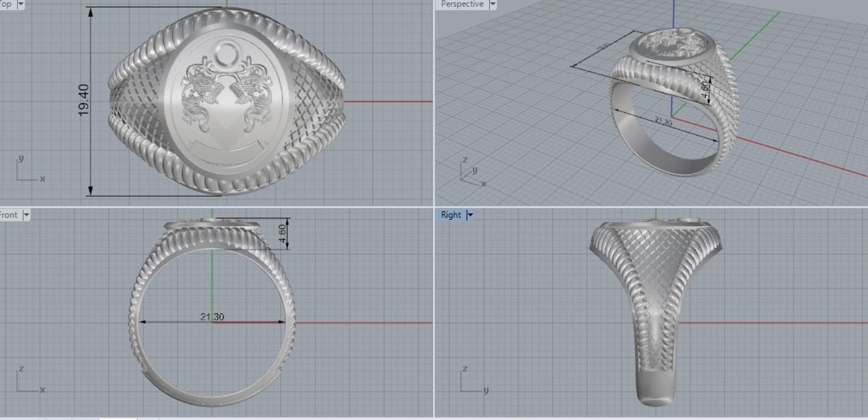Image resolution: width=868 pixels, height=420 pixels.
Task: Activate the Right viewport title label
Action: pos(451,215)
